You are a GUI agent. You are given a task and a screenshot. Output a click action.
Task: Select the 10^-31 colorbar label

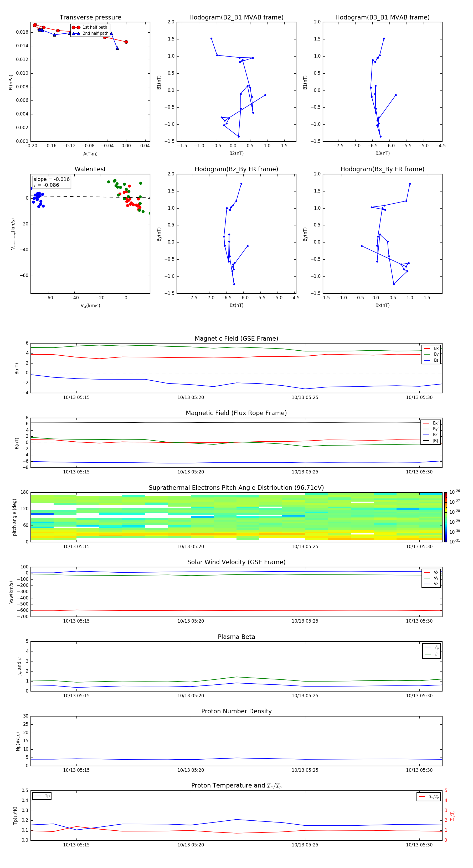[455, 542]
